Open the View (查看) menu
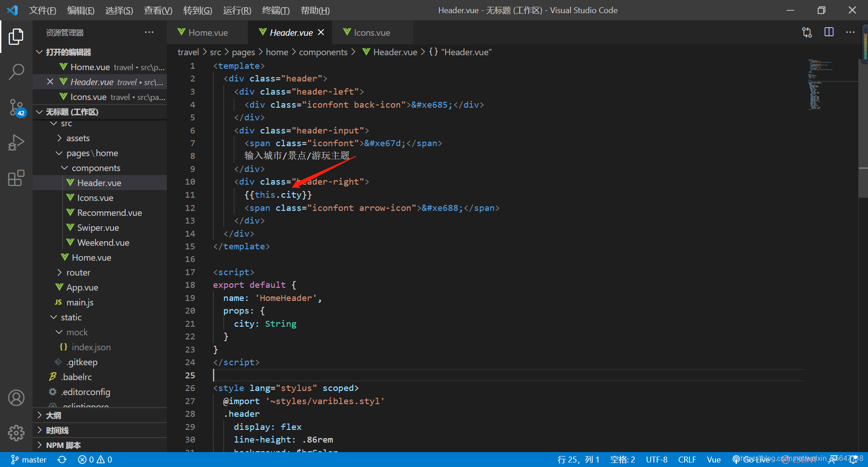Screen dimensions: 868x467 (x=158, y=10)
